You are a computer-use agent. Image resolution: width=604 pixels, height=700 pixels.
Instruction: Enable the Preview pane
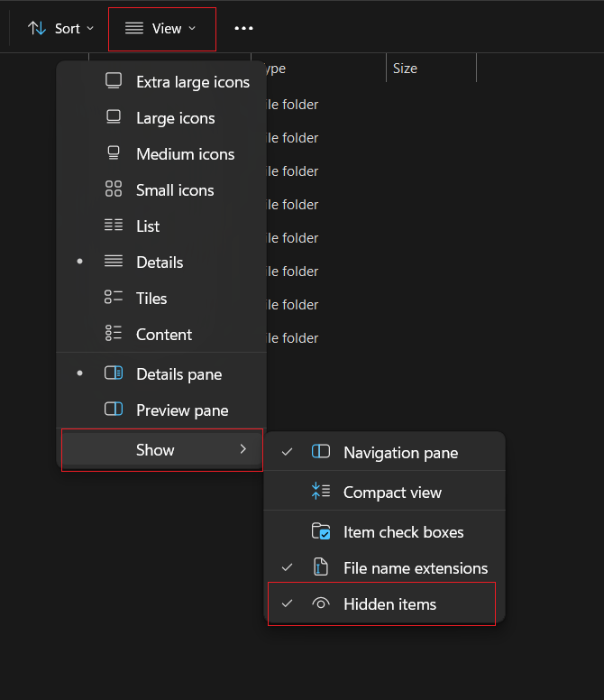click(x=181, y=410)
